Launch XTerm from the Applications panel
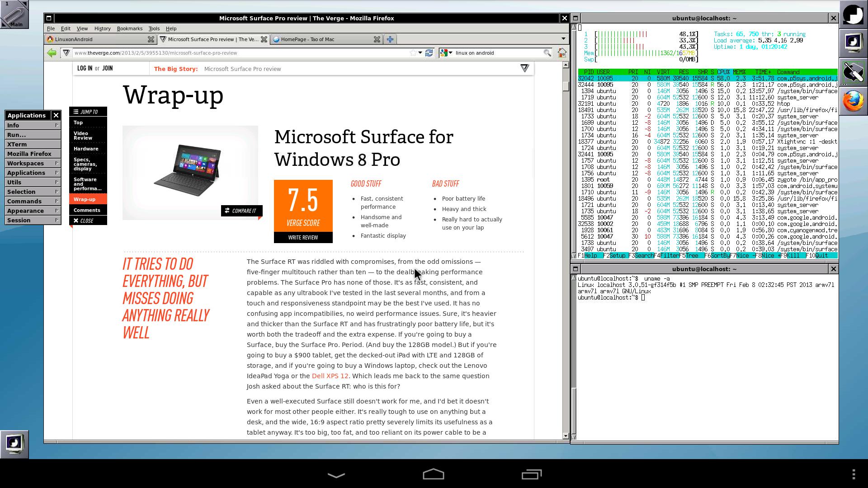This screenshot has height=488, width=868. click(x=33, y=144)
